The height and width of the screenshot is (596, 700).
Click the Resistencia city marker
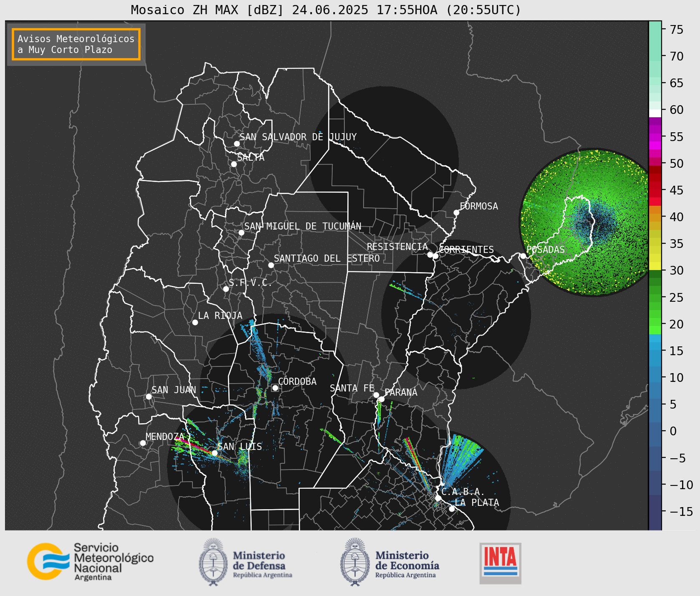(x=430, y=255)
